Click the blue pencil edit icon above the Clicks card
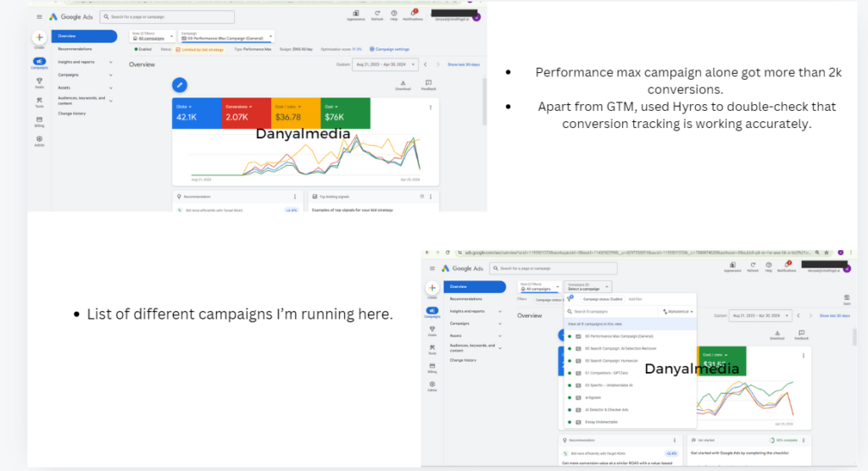 point(180,85)
